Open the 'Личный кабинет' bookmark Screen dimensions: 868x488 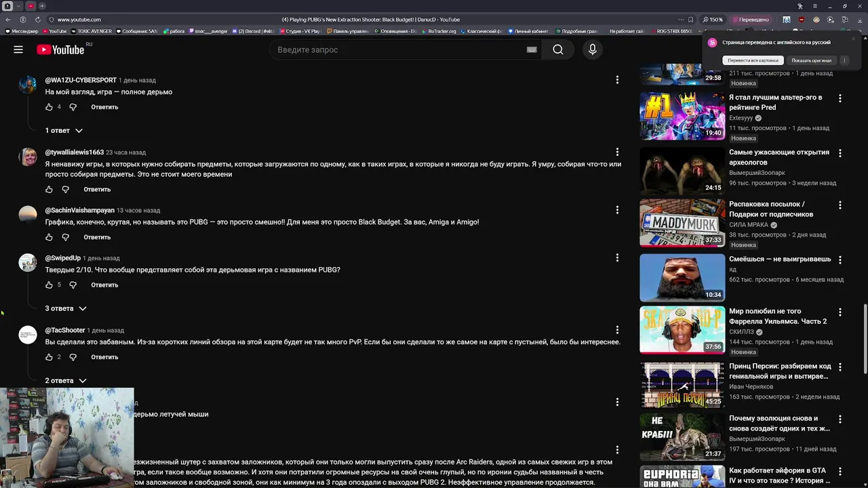click(529, 31)
